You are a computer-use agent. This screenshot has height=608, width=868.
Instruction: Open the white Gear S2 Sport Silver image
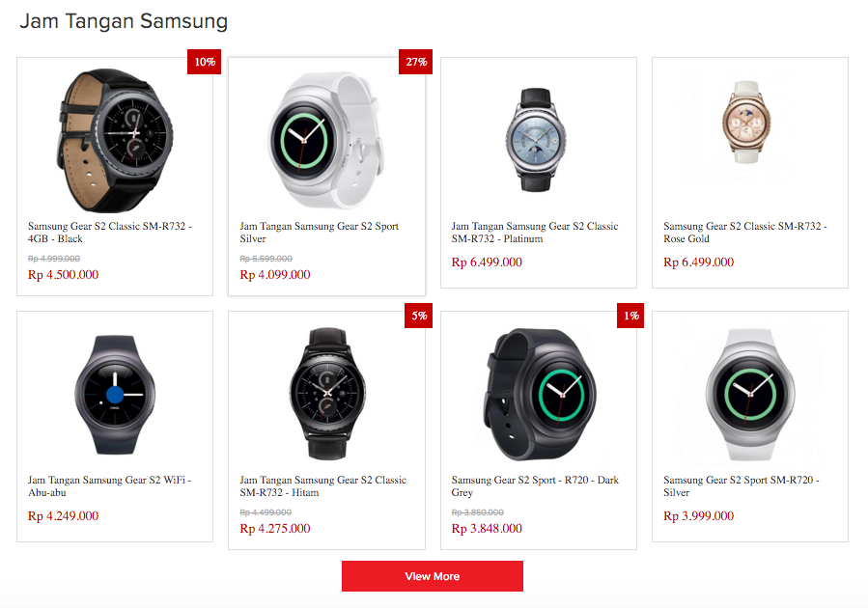point(326,134)
